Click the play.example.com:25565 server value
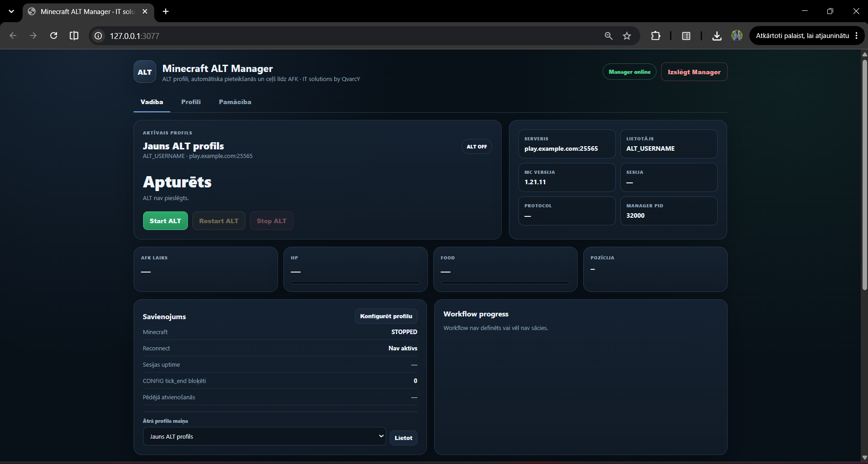 561,148
